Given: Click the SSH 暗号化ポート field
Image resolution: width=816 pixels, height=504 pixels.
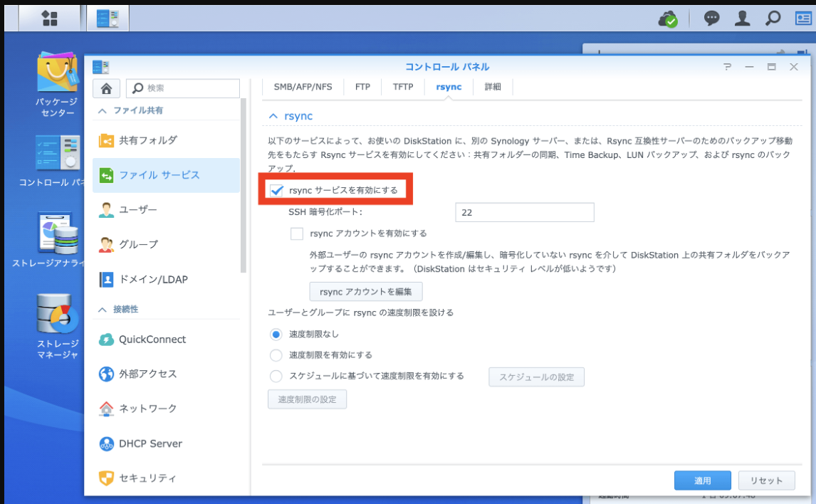Looking at the screenshot, I should (x=525, y=212).
